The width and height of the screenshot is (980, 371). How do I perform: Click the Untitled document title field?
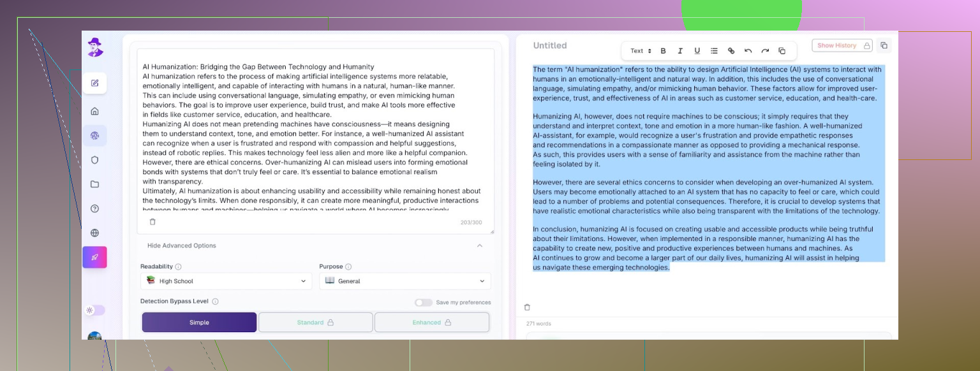click(x=550, y=45)
